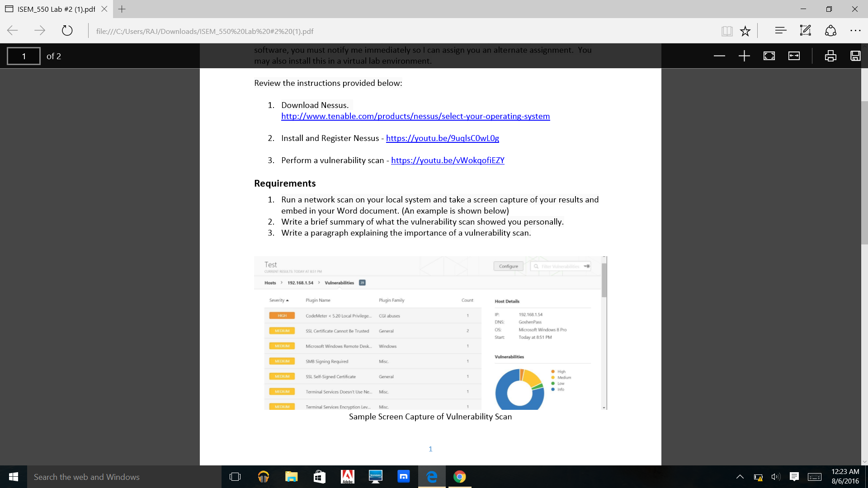The width and height of the screenshot is (868, 488).
Task: Switch PDF to fit-to-page view
Action: 769,56
